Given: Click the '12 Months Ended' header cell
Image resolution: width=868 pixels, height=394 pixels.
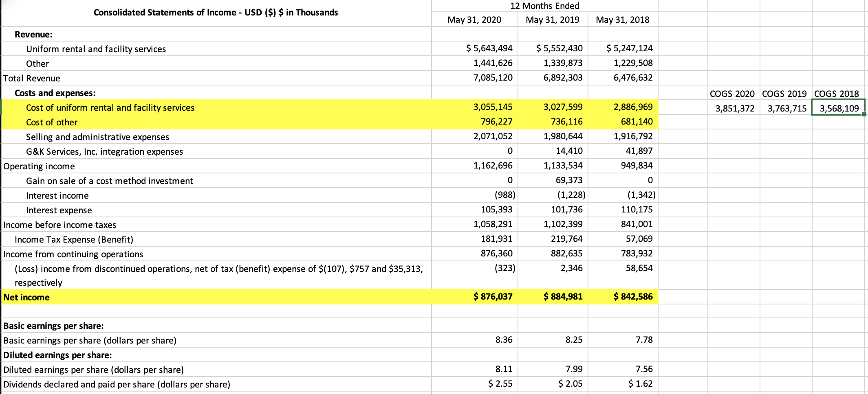Looking at the screenshot, I should click(x=545, y=6).
